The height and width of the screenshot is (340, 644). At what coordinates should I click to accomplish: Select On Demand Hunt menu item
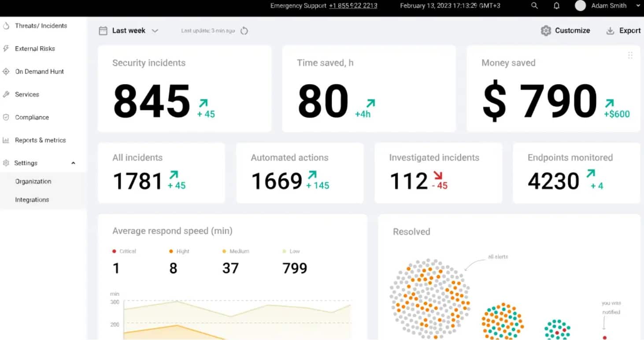pos(39,71)
